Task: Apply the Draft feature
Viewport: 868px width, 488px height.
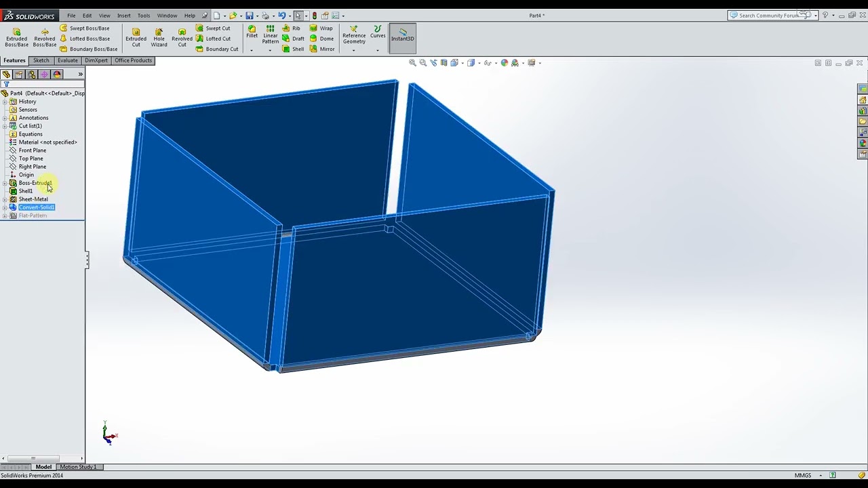Action: 293,39
